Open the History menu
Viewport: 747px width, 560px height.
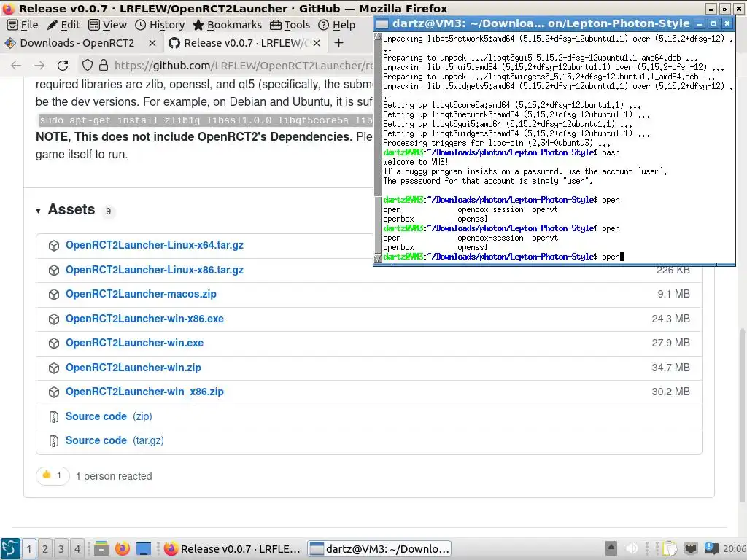tap(160, 25)
